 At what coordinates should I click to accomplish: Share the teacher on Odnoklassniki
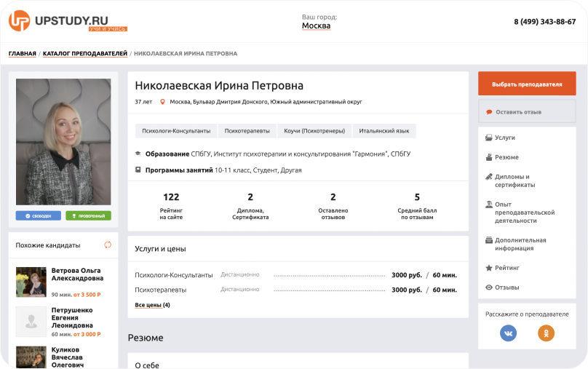546,333
